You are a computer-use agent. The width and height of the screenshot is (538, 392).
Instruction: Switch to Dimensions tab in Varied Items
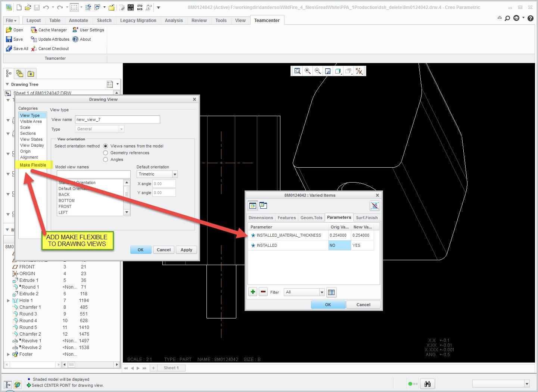tap(261, 218)
